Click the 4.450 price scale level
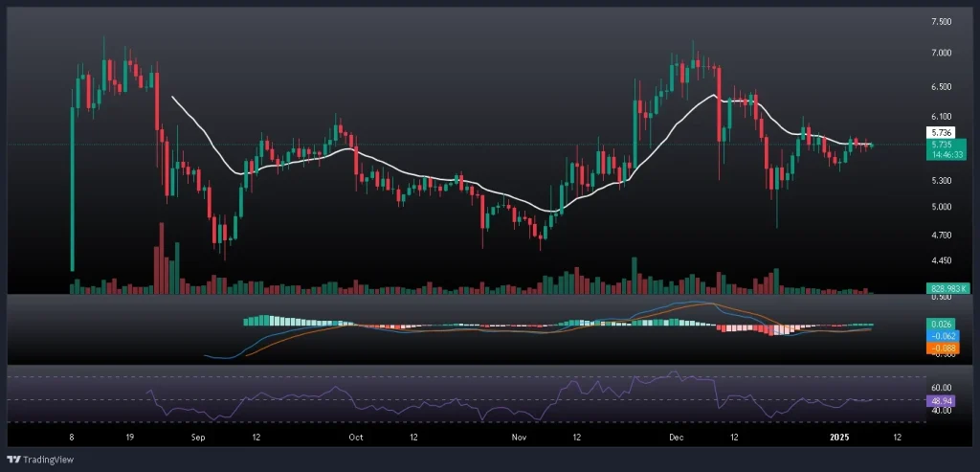The width and height of the screenshot is (980, 472). (941, 260)
